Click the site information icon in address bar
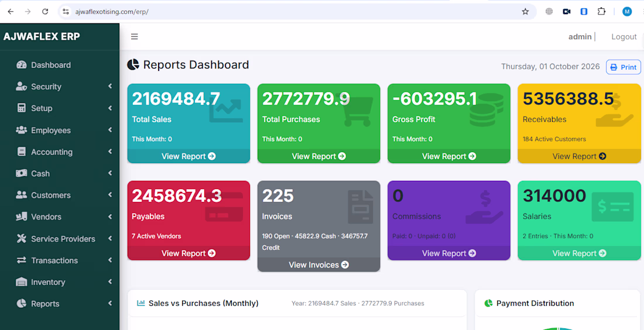644x330 pixels. [x=66, y=12]
